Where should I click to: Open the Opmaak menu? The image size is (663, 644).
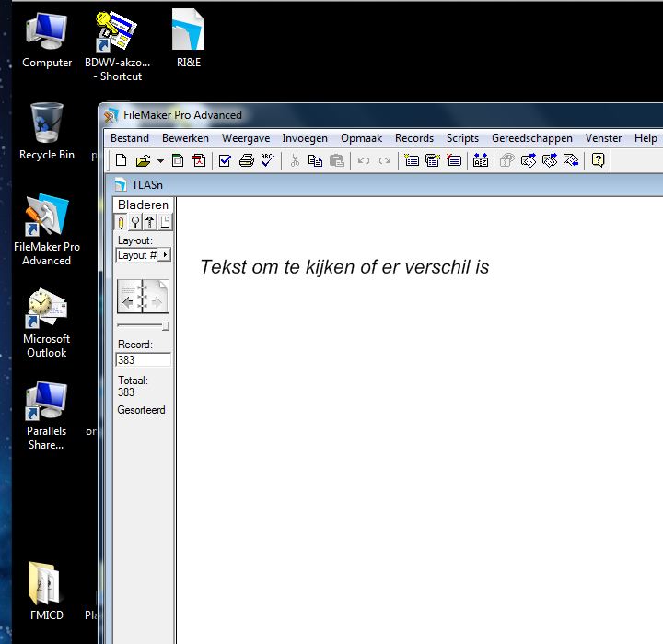pyautogui.click(x=362, y=138)
